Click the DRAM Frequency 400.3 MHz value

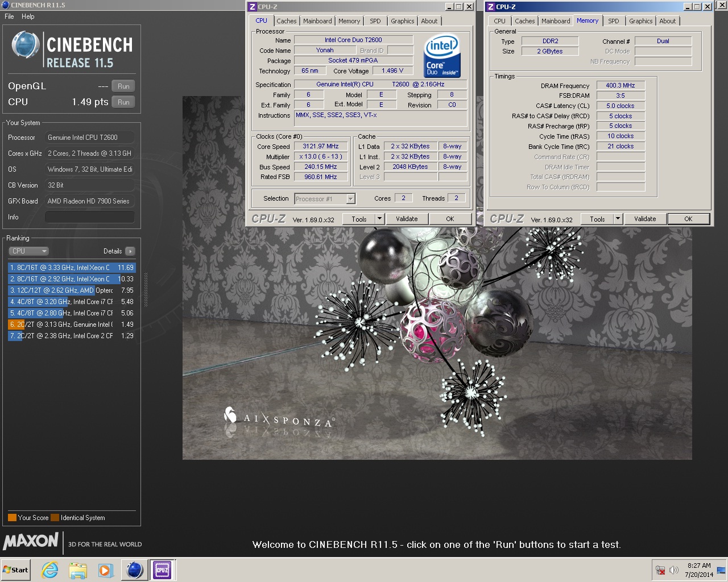point(620,85)
